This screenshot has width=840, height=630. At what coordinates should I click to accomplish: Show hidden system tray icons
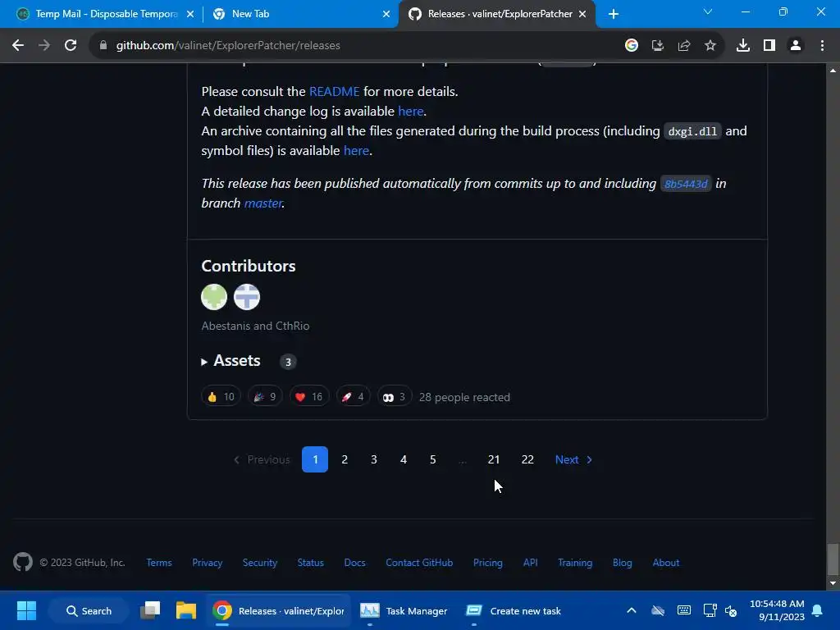(x=632, y=610)
